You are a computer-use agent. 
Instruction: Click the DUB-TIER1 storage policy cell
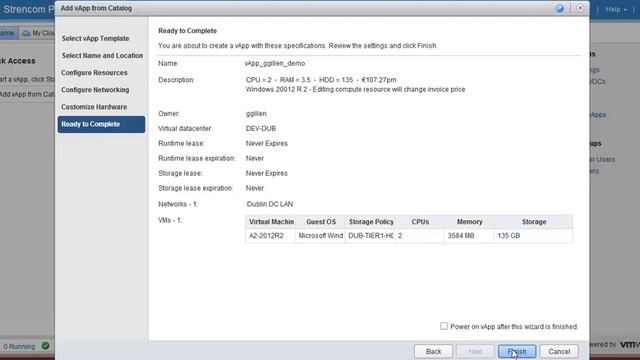(x=370, y=236)
